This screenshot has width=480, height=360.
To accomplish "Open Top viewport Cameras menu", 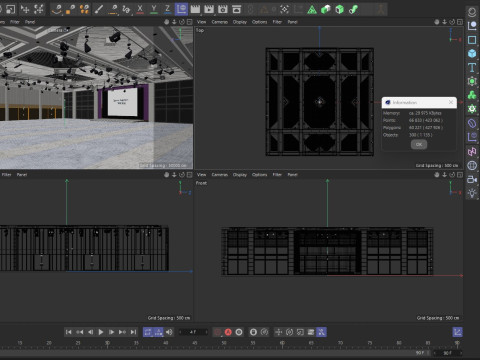I will click(220, 22).
